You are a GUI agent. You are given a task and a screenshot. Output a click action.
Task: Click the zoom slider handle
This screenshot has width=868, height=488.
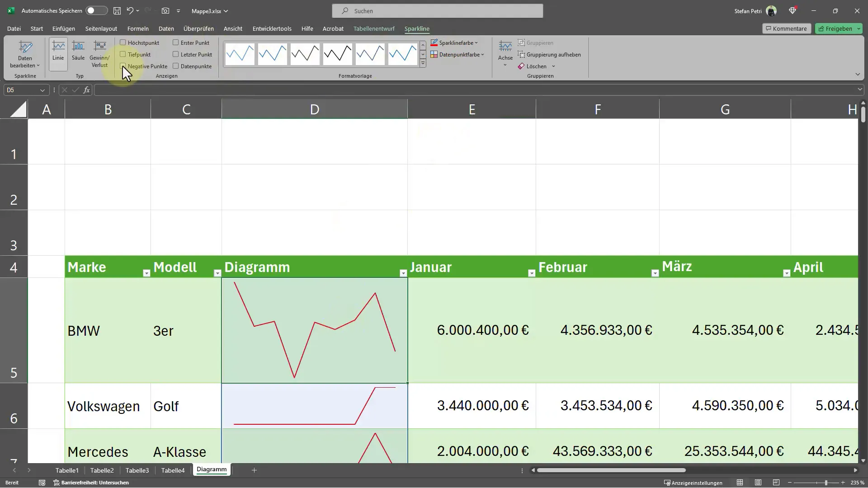tap(826, 483)
